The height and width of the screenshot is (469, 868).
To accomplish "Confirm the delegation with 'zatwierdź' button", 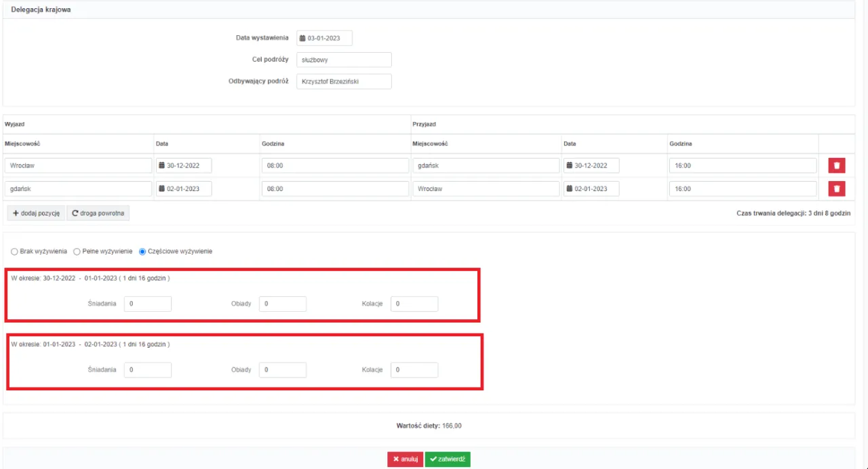I will tap(448, 460).
